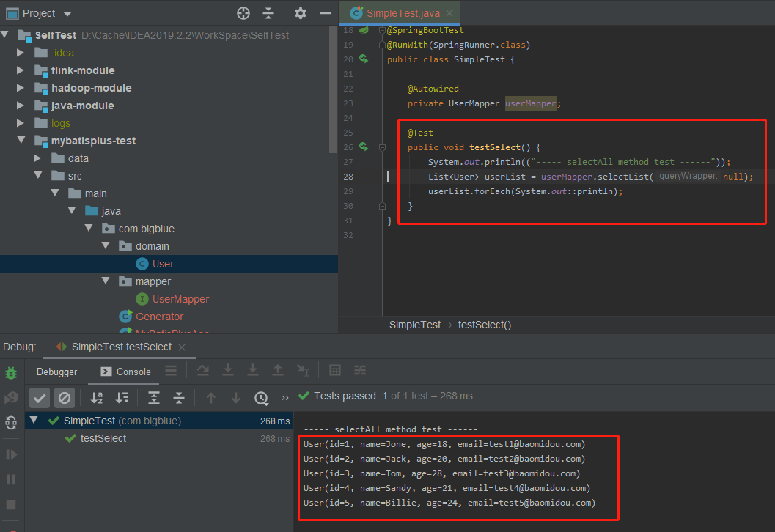Expand the data folder
Viewport: 775px width, 532px height.
coord(37,158)
